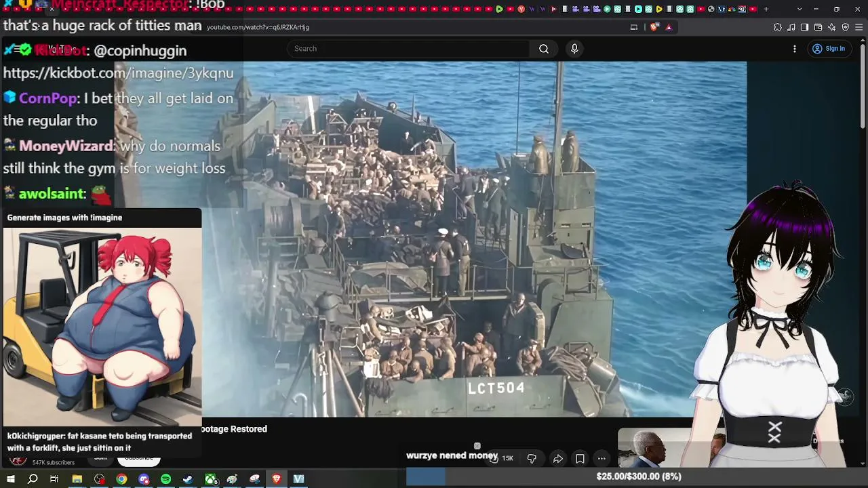Screen dimensions: 868x488
Task: Open Windows taskbar search
Action: pyautogui.click(x=33, y=479)
